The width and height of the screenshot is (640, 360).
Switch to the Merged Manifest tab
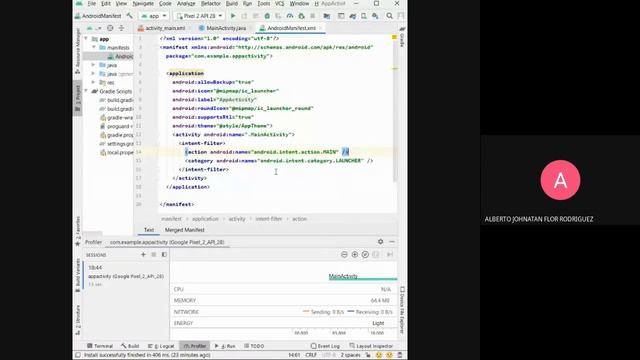[184, 230]
